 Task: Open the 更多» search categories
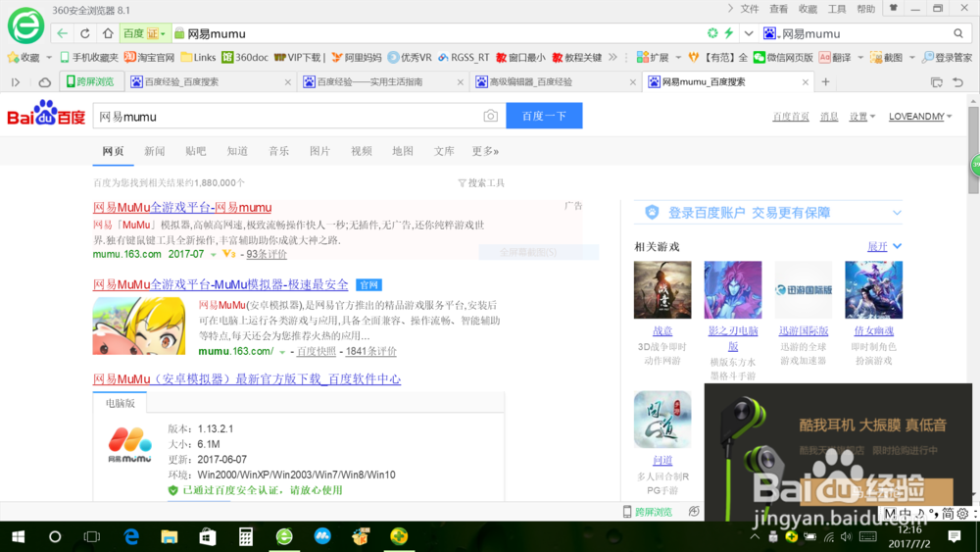pyautogui.click(x=485, y=151)
